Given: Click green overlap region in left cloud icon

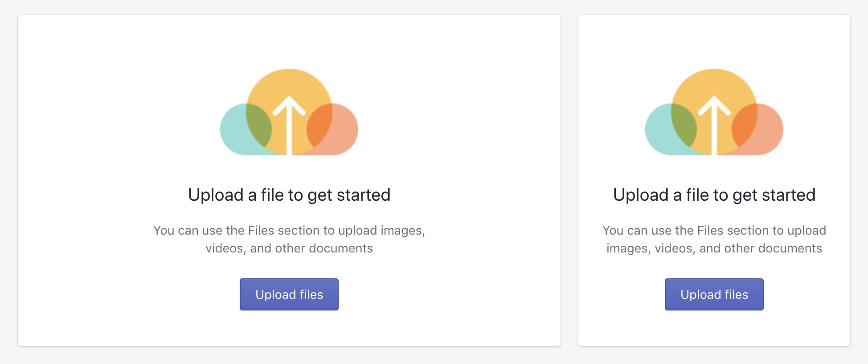Looking at the screenshot, I should coord(258,125).
